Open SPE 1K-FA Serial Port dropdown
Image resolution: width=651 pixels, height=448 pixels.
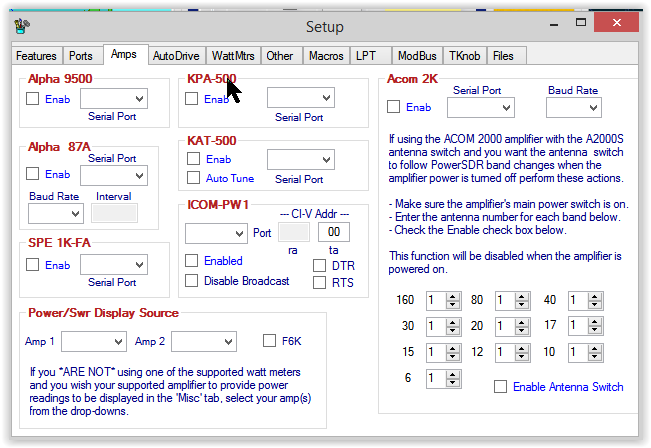(x=114, y=264)
